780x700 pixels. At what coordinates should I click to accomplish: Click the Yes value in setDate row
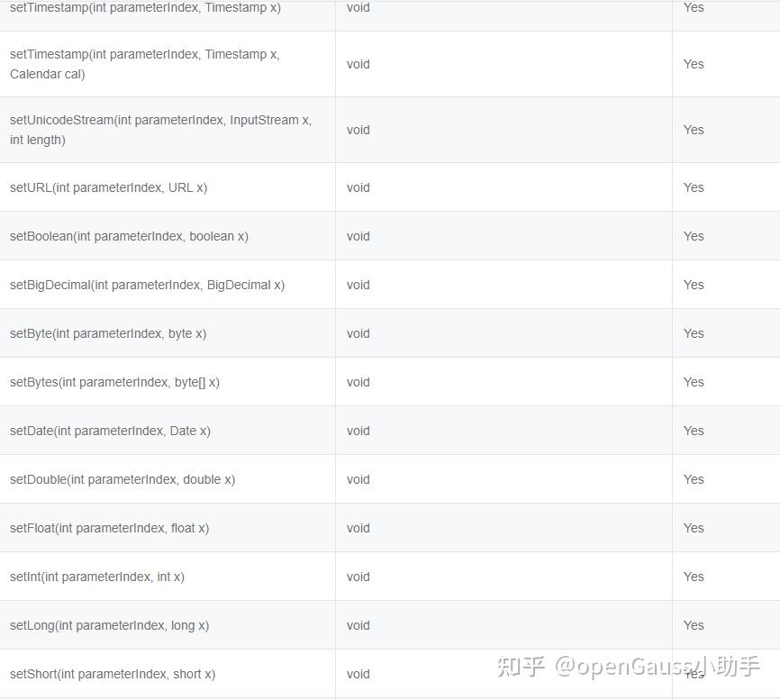[694, 431]
